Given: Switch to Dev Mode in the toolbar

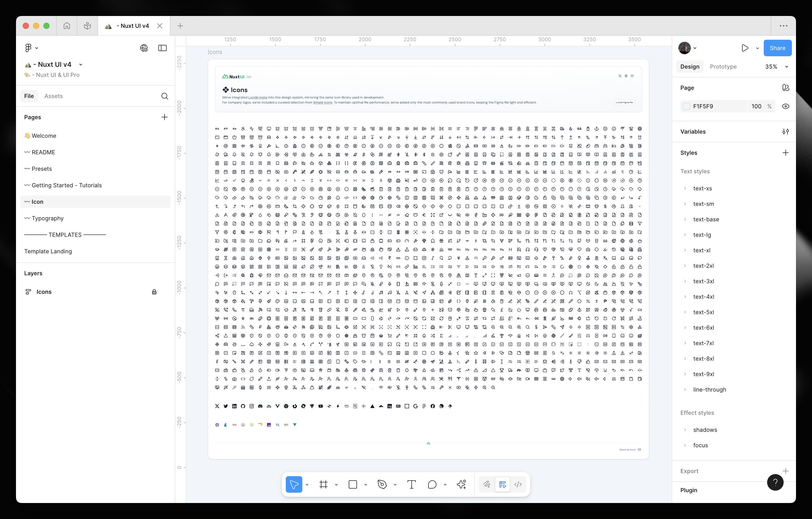Looking at the screenshot, I should coord(518,485).
